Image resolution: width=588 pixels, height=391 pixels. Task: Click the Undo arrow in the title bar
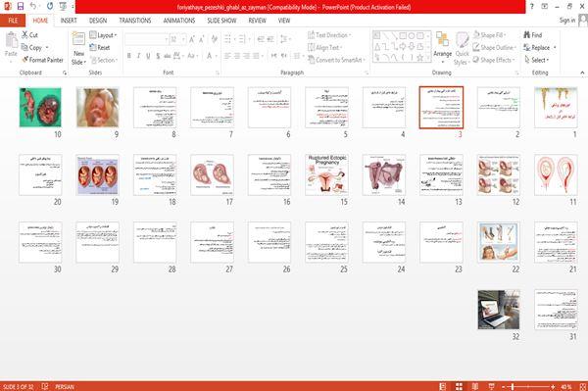point(33,7)
